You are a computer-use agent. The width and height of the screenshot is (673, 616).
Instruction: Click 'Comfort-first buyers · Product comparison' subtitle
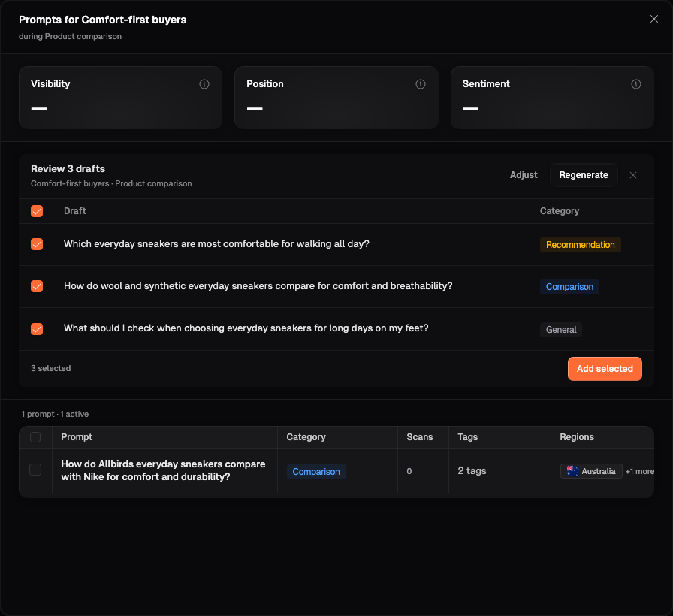pos(111,184)
